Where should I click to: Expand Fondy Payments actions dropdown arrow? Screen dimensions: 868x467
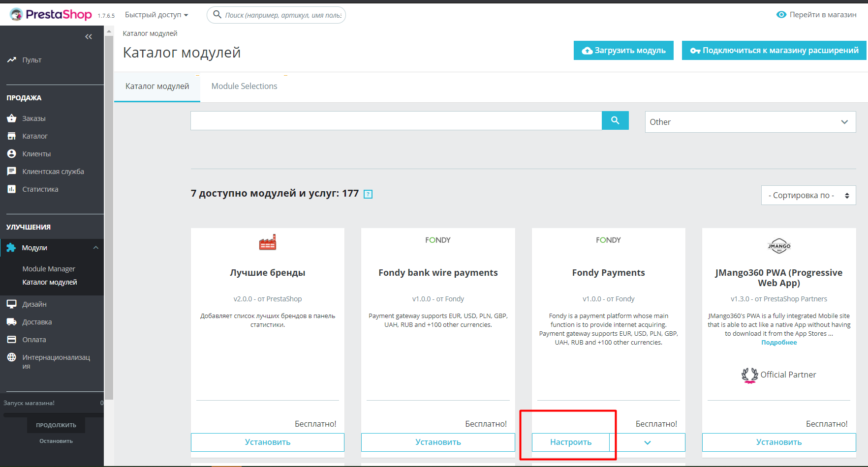[x=648, y=442]
